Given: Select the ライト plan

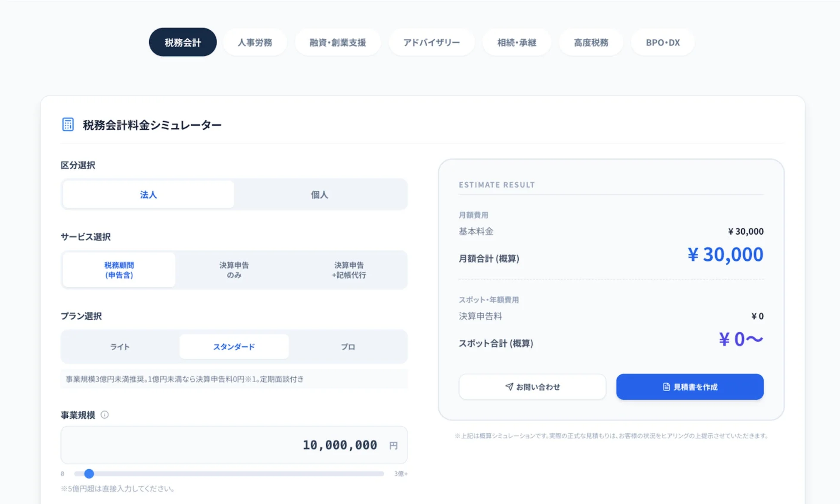Looking at the screenshot, I should 119,346.
